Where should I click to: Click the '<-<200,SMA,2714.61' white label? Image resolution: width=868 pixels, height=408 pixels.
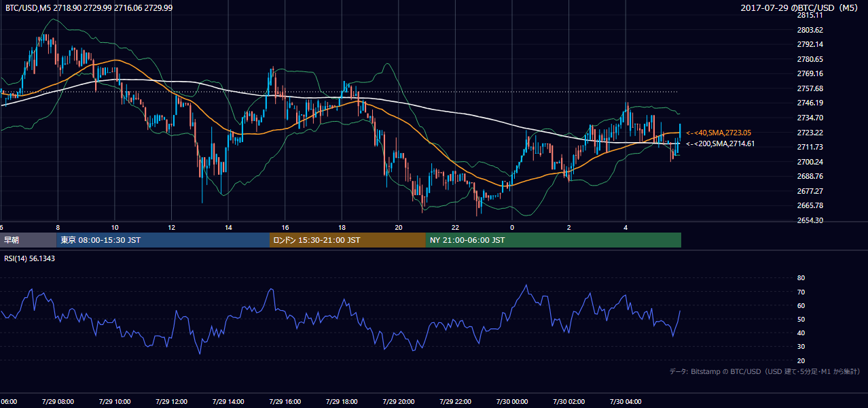coord(721,143)
